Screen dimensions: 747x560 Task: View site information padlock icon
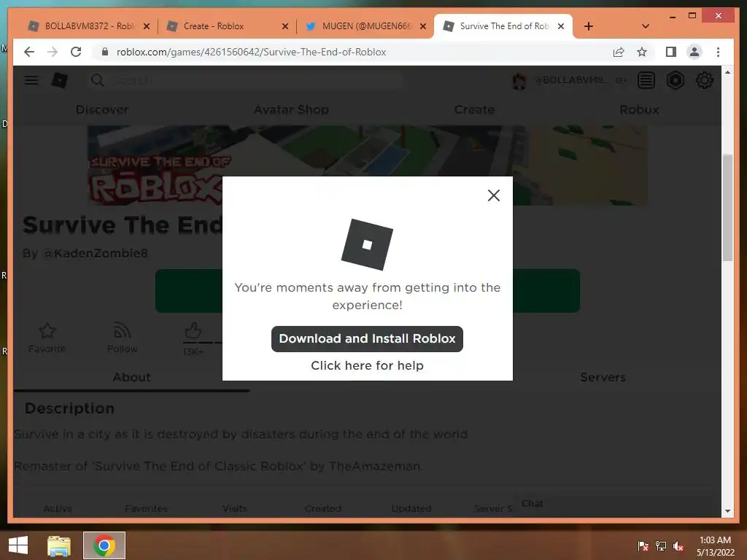(x=105, y=52)
